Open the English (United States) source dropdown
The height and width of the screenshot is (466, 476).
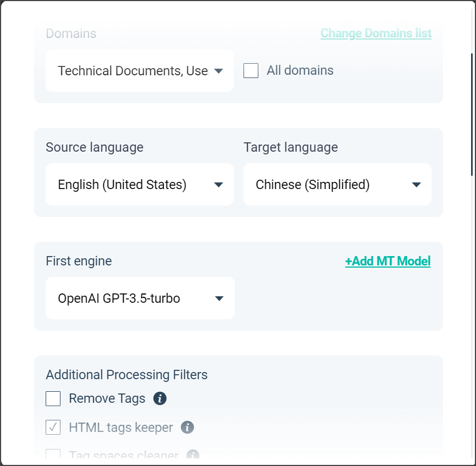122,185
